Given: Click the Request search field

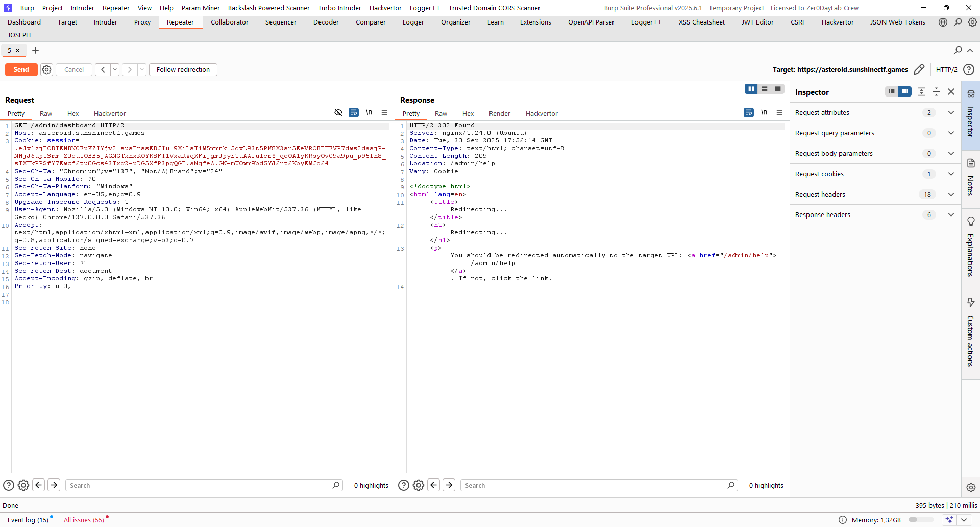Looking at the screenshot, I should [204, 485].
